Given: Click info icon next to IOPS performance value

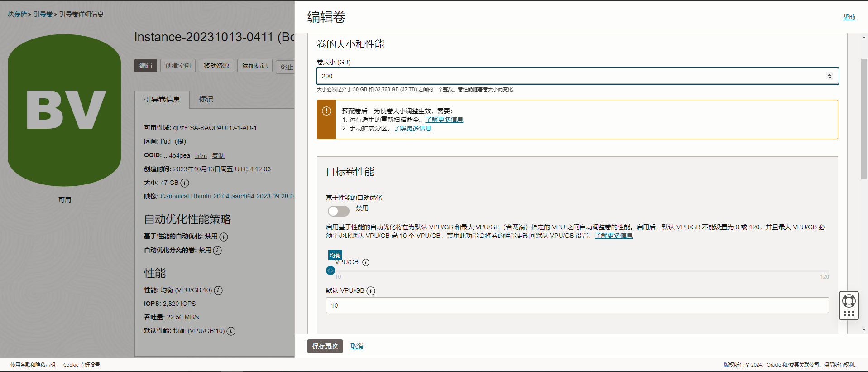Looking at the screenshot, I should click(x=218, y=290).
